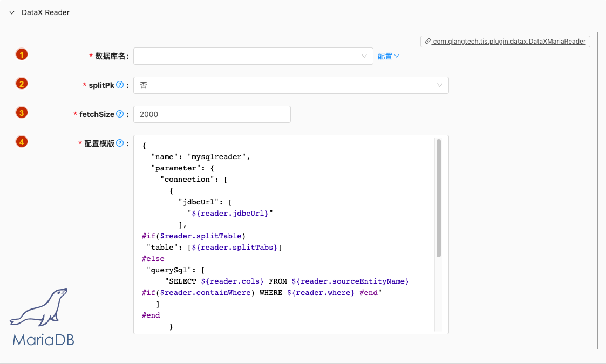Click the 数据库名 field label
The width and height of the screenshot is (606, 364).
pos(110,56)
